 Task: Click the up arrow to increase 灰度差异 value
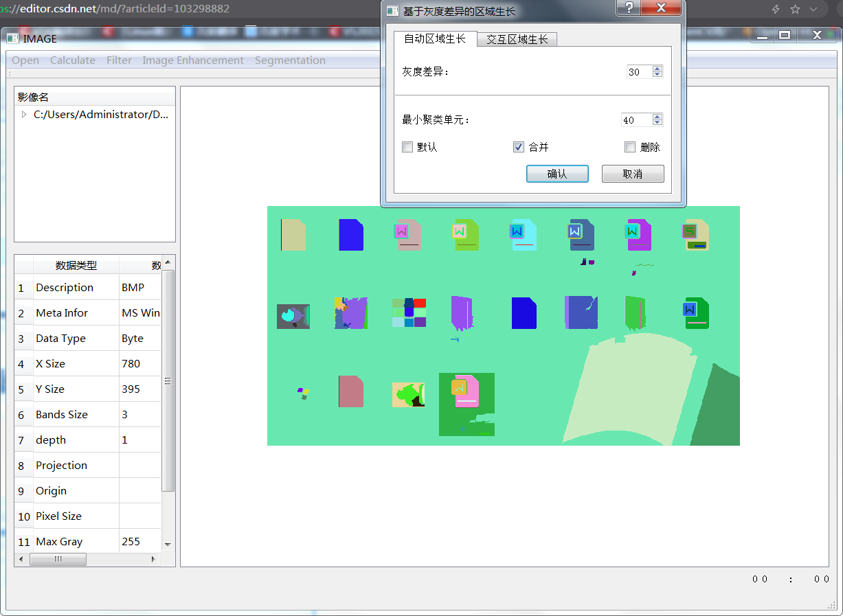click(x=657, y=68)
